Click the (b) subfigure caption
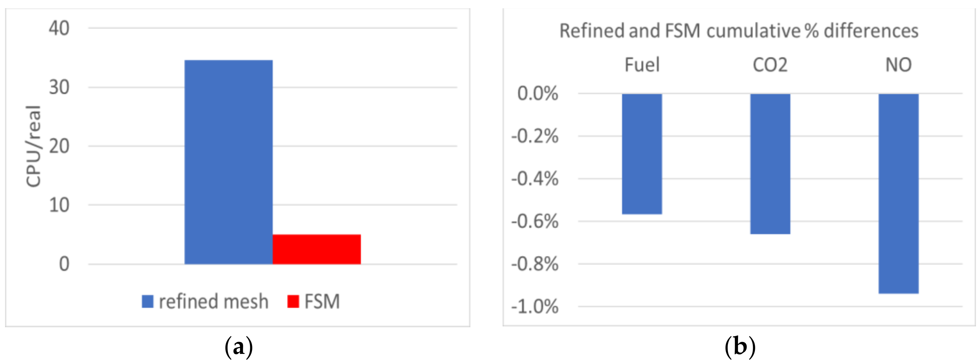The width and height of the screenshot is (980, 364). [740, 347]
